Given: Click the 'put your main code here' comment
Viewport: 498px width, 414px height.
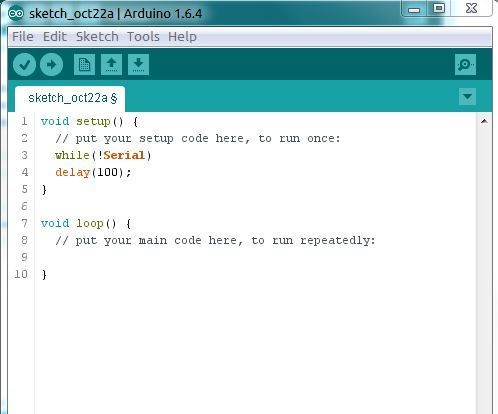Looking at the screenshot, I should click(215, 240).
